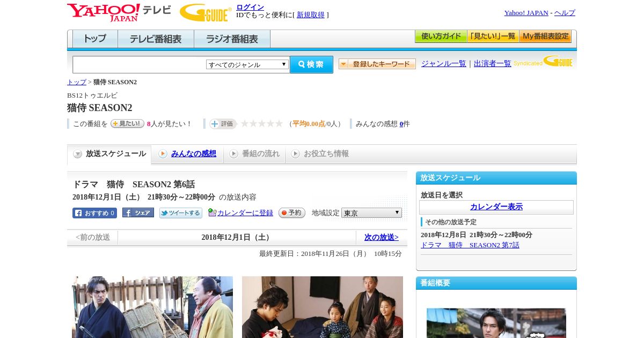This screenshot has height=338, width=644.
Task: Click the 評価 rating plus button
Action: point(223,123)
